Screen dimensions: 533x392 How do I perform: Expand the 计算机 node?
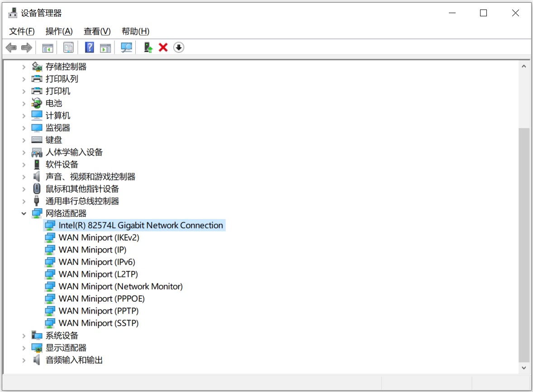tap(24, 116)
